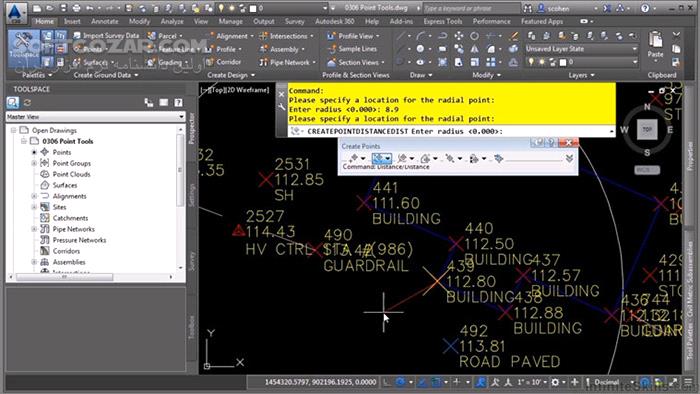Select Surfaces in Prospector tree
Viewport: 700px width, 394px height.
point(65,185)
